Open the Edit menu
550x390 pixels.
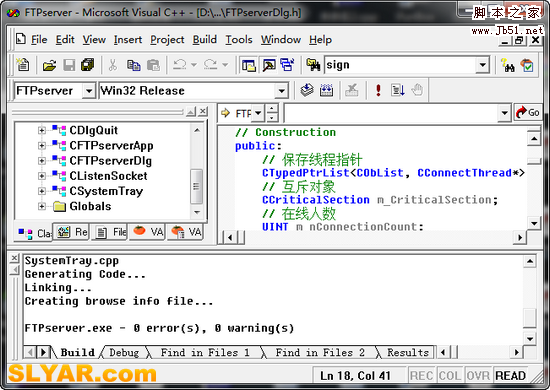[65, 40]
